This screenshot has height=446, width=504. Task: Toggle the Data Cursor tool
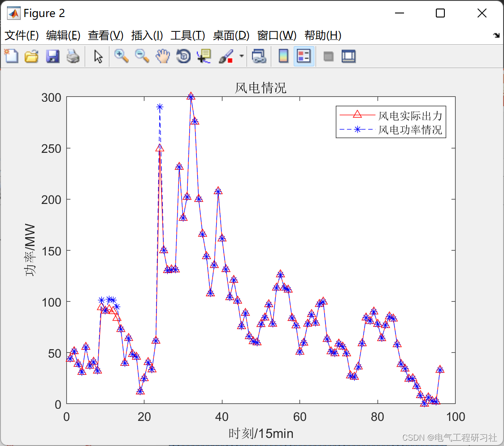pyautogui.click(x=204, y=56)
